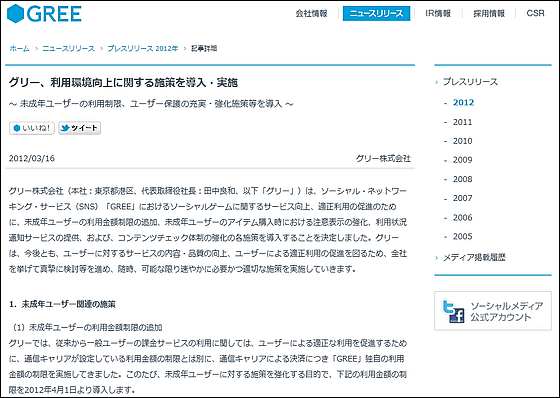Click the article headline グリー、利用環境向上
Viewport: 560px width, 398px height.
click(x=123, y=83)
